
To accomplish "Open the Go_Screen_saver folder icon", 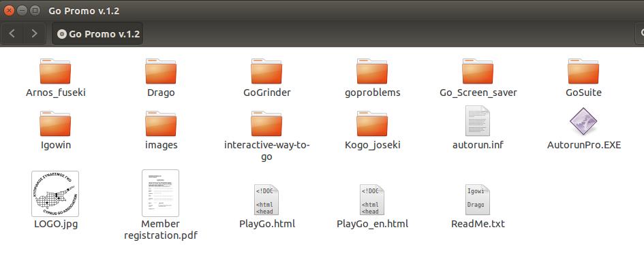I will 478,71.
